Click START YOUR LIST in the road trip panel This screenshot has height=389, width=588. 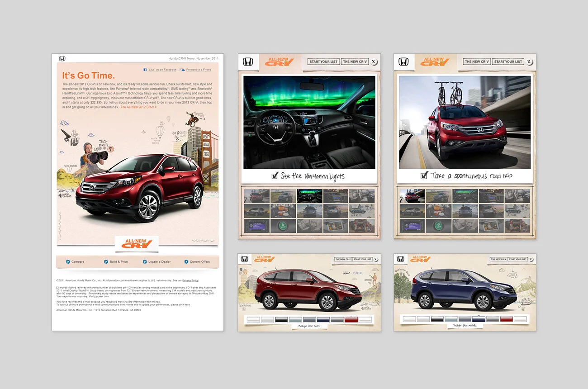click(508, 62)
